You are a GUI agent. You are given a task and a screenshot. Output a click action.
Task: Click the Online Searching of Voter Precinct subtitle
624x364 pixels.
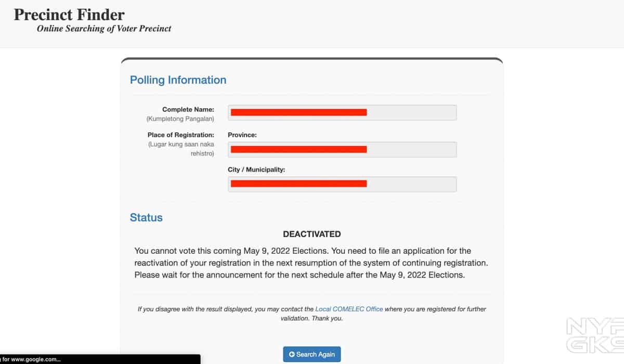pyautogui.click(x=103, y=29)
